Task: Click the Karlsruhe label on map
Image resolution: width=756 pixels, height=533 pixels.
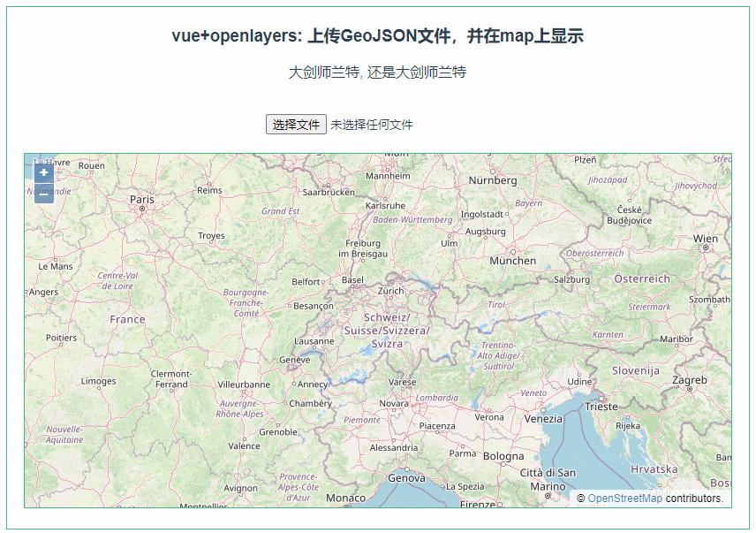Action: [385, 205]
